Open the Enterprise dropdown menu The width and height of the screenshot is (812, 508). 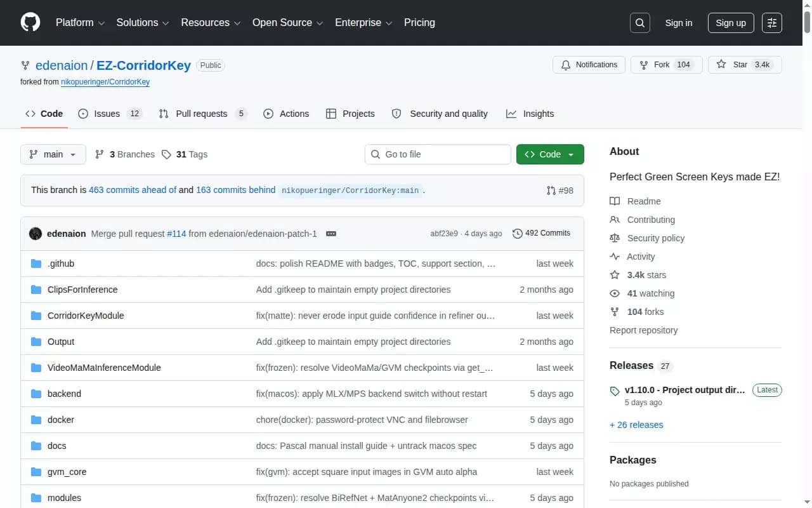[x=364, y=23]
